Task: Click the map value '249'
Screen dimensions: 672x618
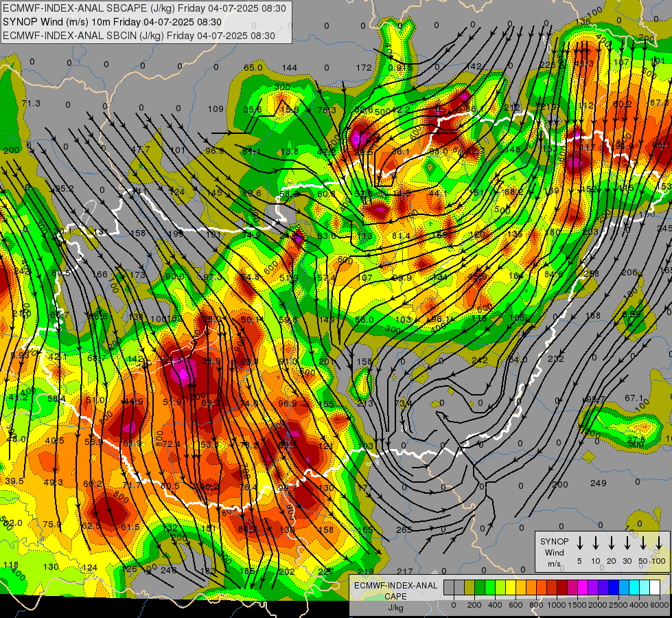Action: 599,483
